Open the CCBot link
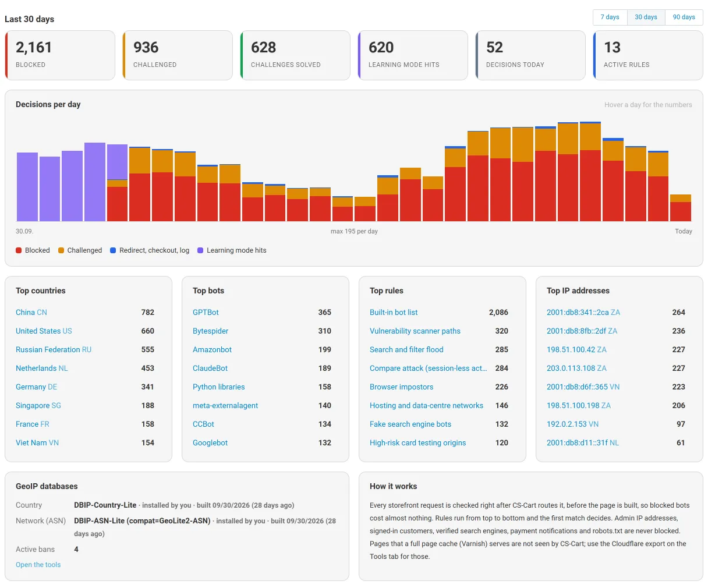 click(203, 424)
